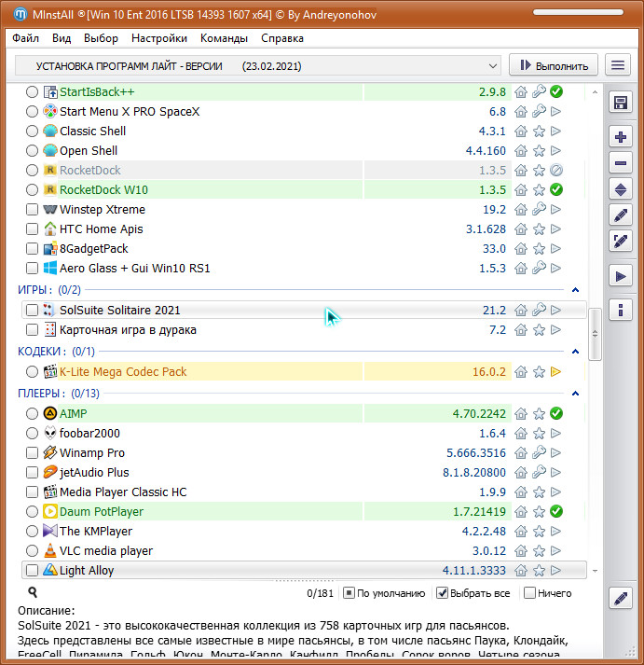Viewport: 644px width, 665px height.
Task: Open the Справка menu
Action: point(282,38)
